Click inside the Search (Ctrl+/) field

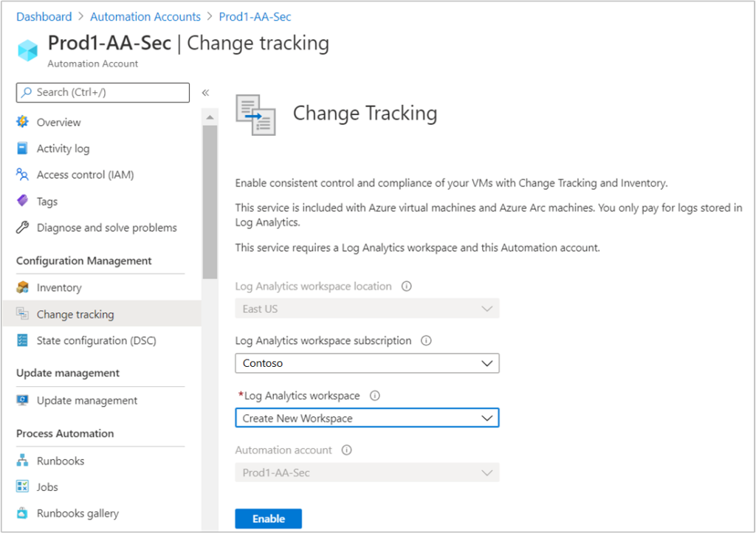coord(103,92)
